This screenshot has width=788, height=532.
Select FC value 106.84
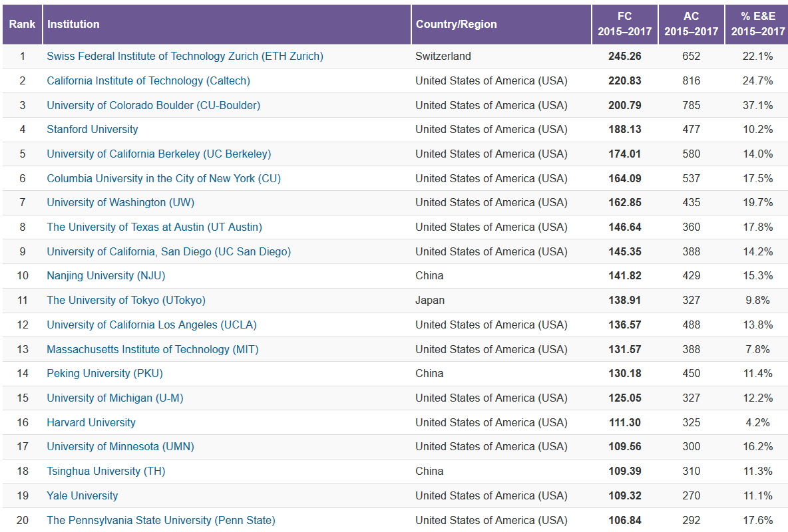tap(625, 521)
